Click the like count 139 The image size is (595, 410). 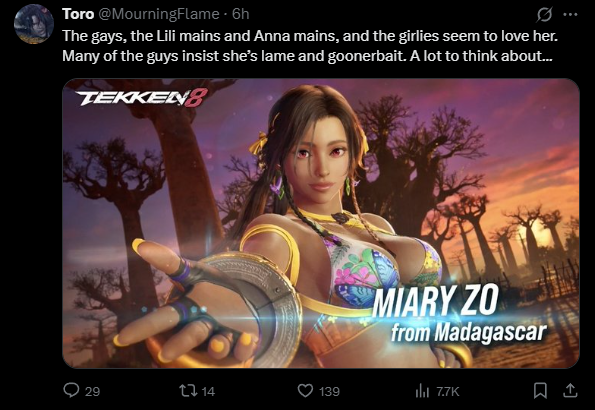pos(329,391)
